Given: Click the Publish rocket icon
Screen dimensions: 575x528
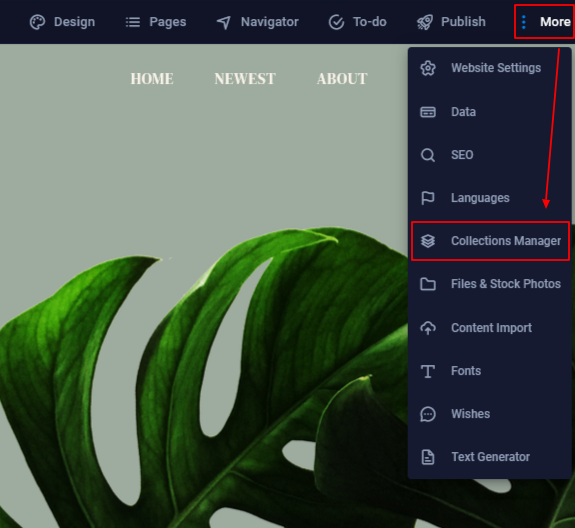Looking at the screenshot, I should [425, 22].
